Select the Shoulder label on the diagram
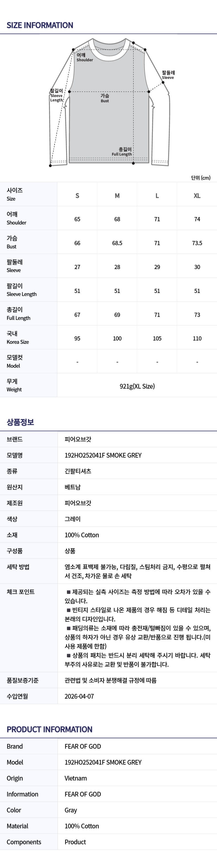Viewport: 217px width, 868px height. point(84,57)
